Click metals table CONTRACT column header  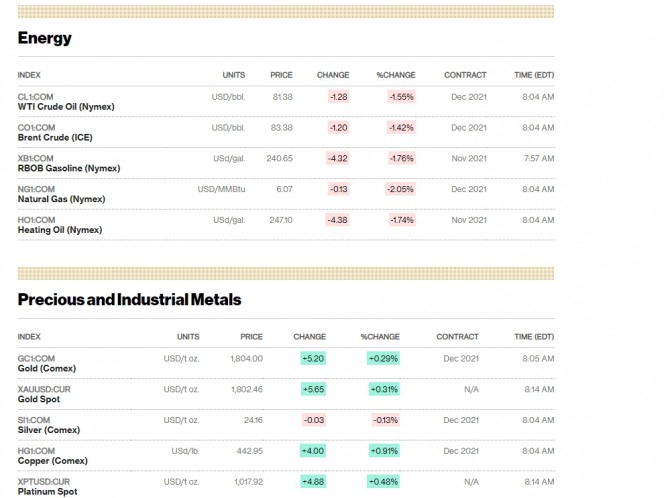(457, 337)
